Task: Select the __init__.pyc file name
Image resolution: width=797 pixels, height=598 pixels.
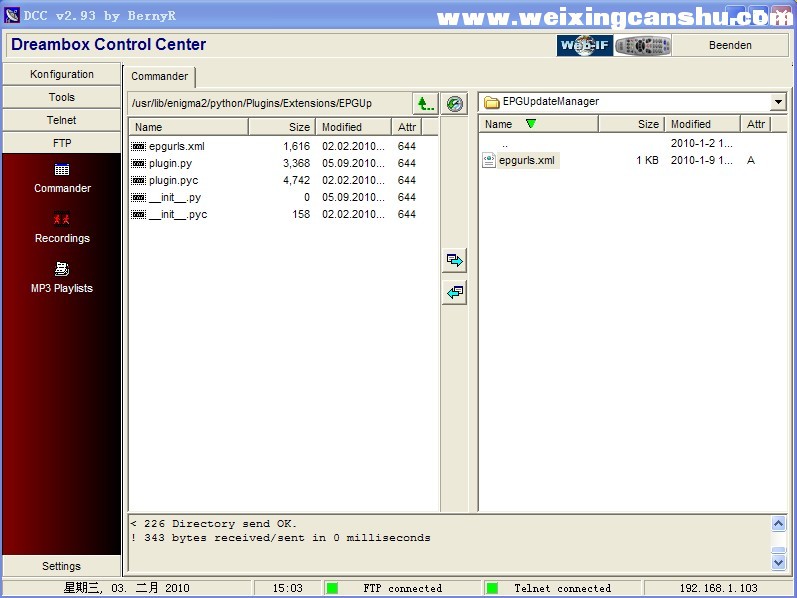Action: click(178, 215)
